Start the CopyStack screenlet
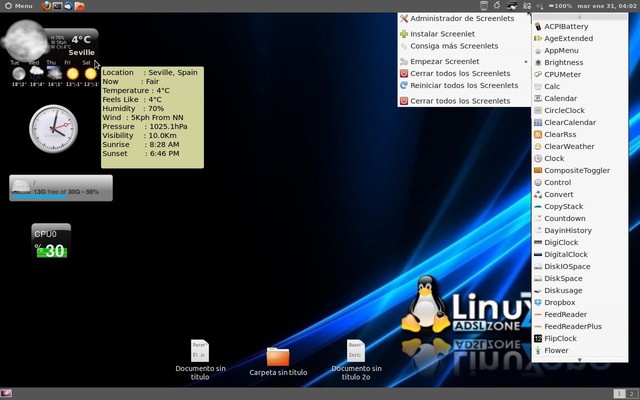 580,207
